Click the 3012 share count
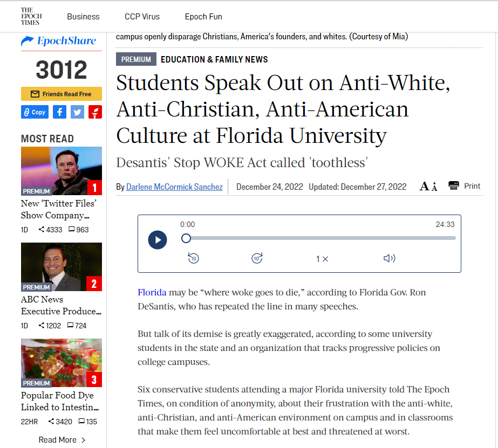The height and width of the screenshot is (448, 498). click(62, 70)
